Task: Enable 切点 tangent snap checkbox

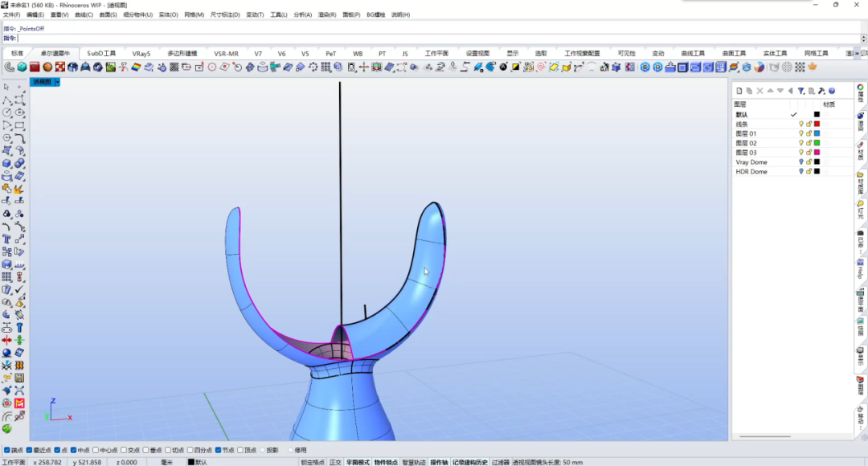Action: pos(168,450)
